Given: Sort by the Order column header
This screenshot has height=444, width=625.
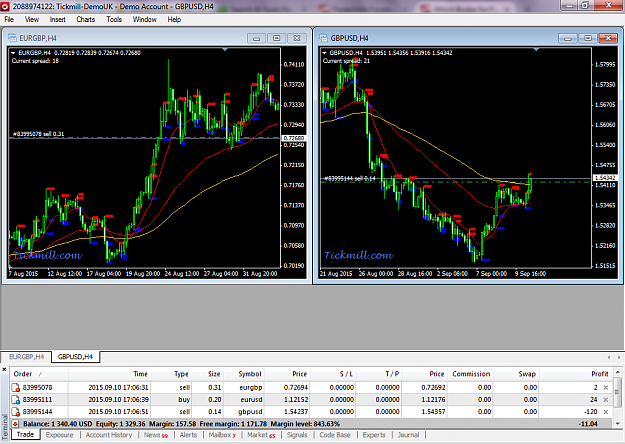Looking at the screenshot, I should [39, 374].
